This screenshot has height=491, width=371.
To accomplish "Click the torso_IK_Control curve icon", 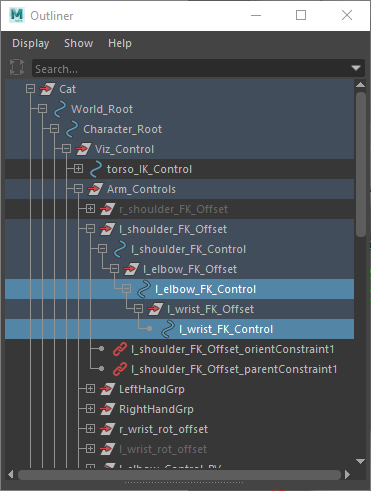I will click(96, 169).
